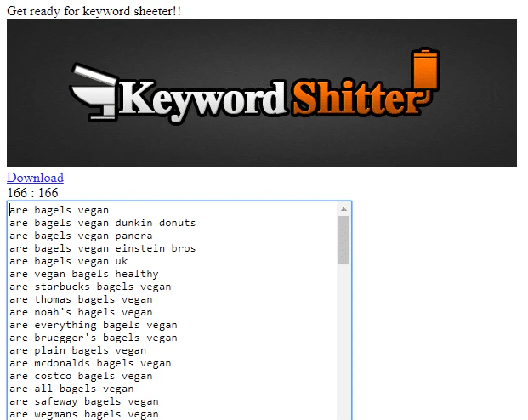
Task: Click the line 'are starbucks bagels vegan'
Action: click(90, 287)
